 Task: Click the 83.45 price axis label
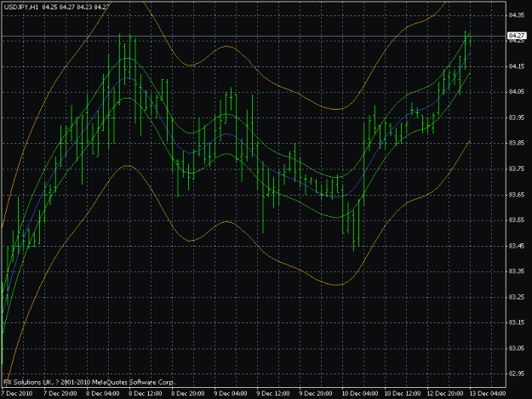517,246
